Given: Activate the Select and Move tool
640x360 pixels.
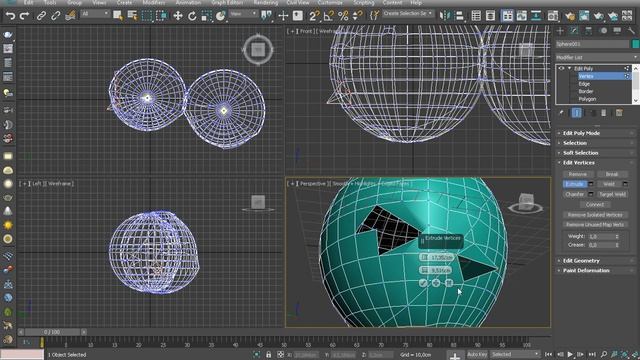Looking at the screenshot, I should pos(178,16).
